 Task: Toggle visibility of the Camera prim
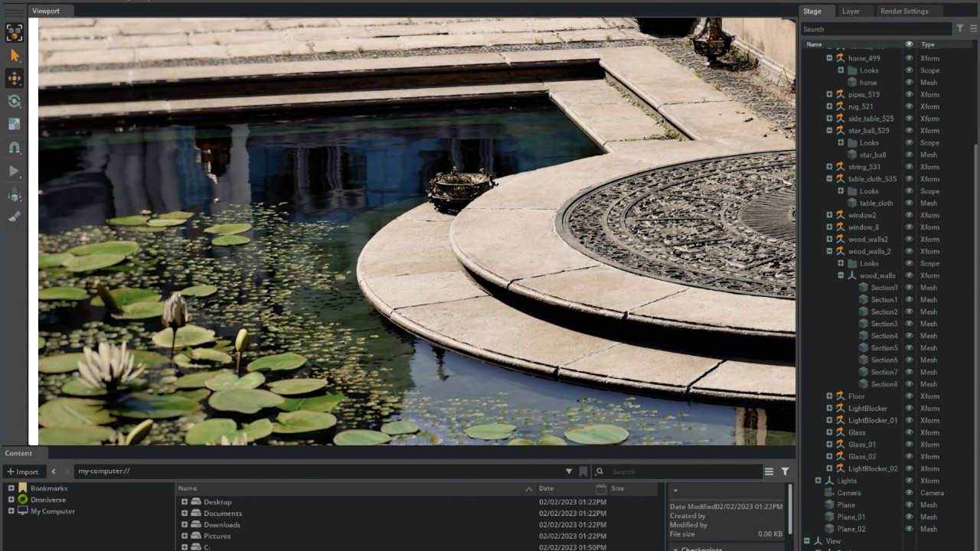[x=909, y=492]
